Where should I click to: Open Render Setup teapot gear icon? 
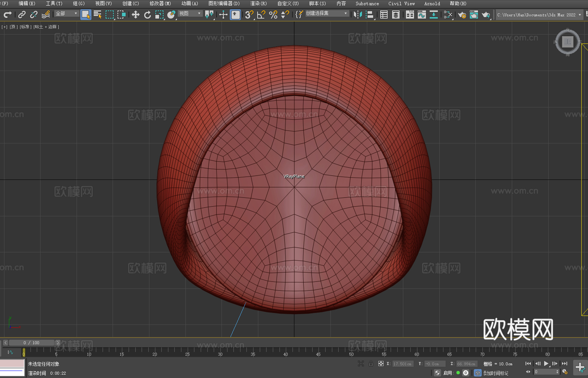(462, 14)
